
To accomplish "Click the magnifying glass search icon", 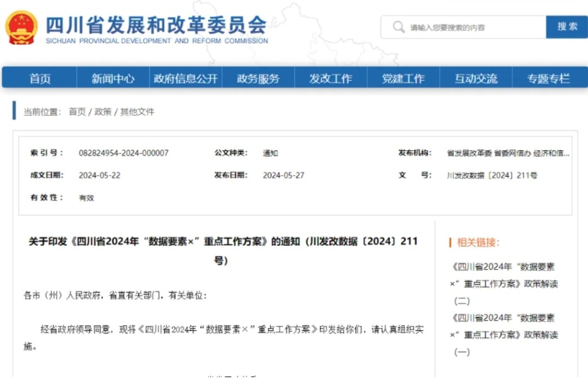I will click(x=398, y=27).
